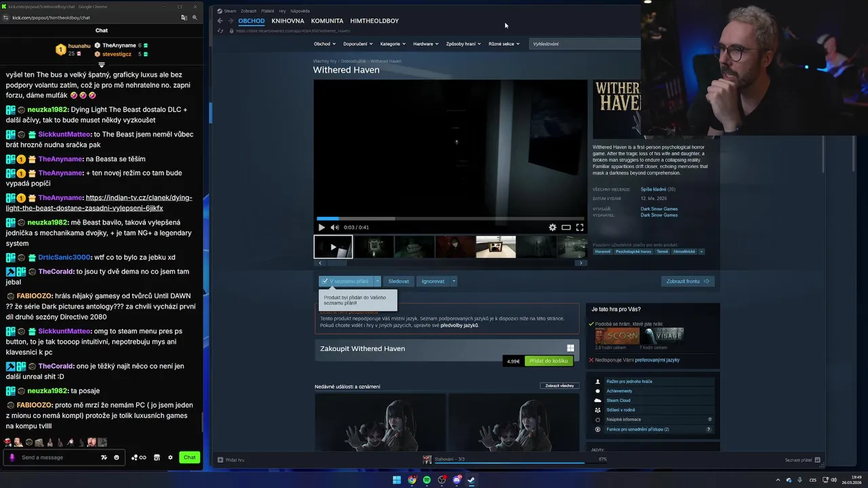
Task: Click the 'Režim pro jednoho hráče' feature
Action: pos(629,382)
